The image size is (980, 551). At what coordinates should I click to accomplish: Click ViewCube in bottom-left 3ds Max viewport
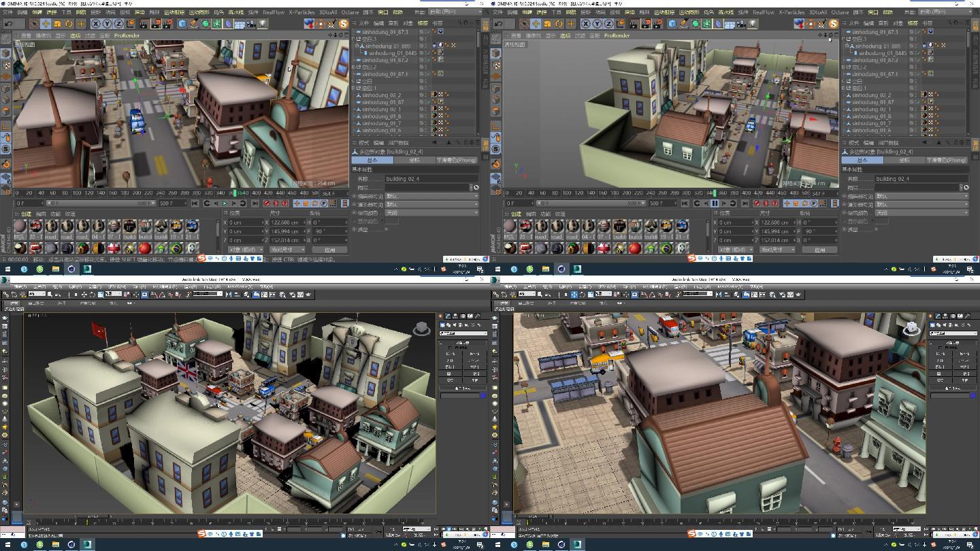click(x=422, y=329)
